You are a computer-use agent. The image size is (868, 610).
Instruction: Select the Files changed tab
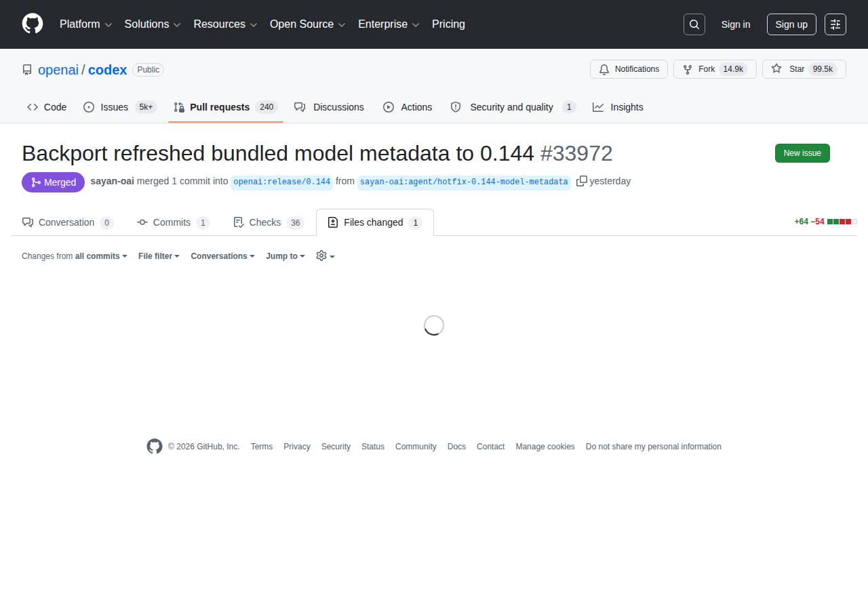[x=375, y=222]
